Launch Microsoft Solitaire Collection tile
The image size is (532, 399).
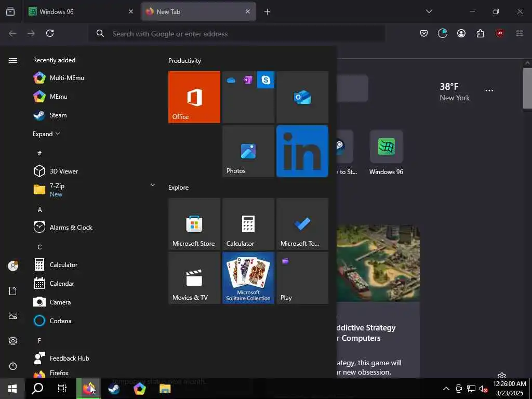248,278
